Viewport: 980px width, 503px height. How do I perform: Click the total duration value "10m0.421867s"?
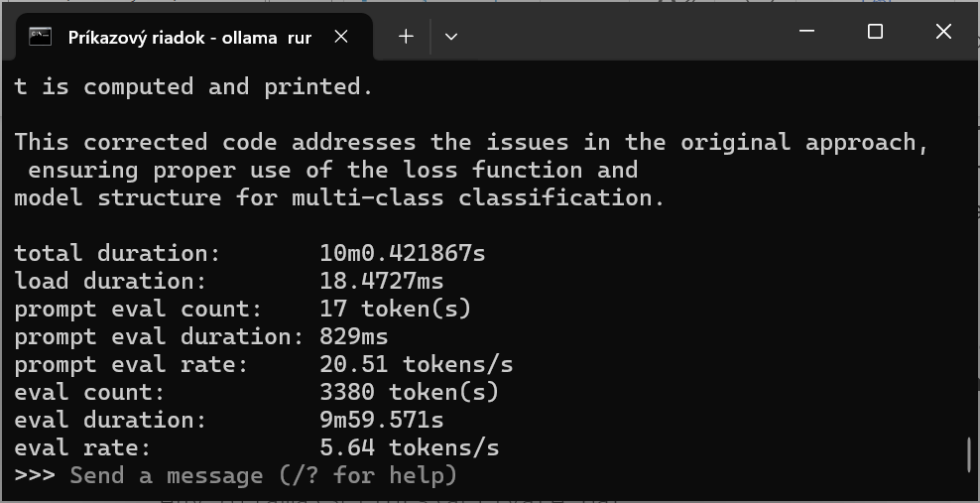pos(402,253)
